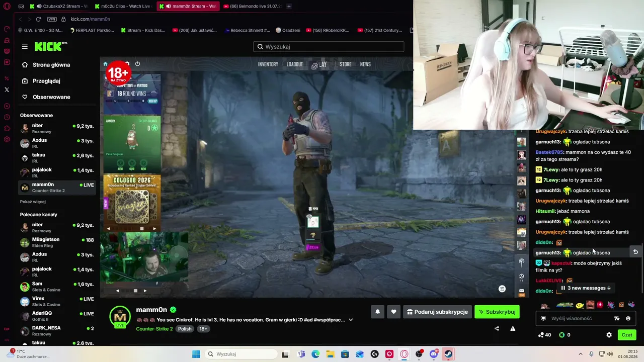Viewport: 644px width, 362px height.
Task: Click the Kick search field Wyszukaj
Action: pyautogui.click(x=329, y=47)
